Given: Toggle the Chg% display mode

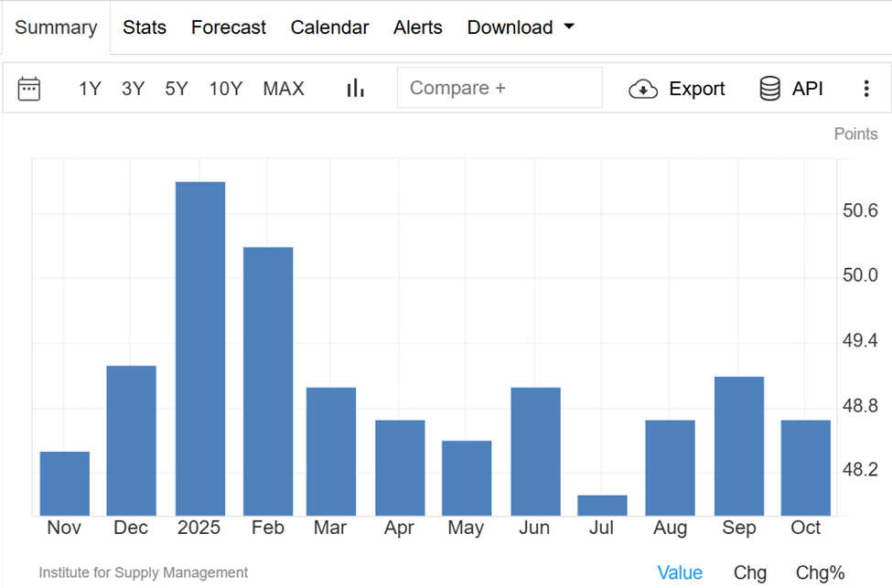Looking at the screenshot, I should click(x=819, y=572).
